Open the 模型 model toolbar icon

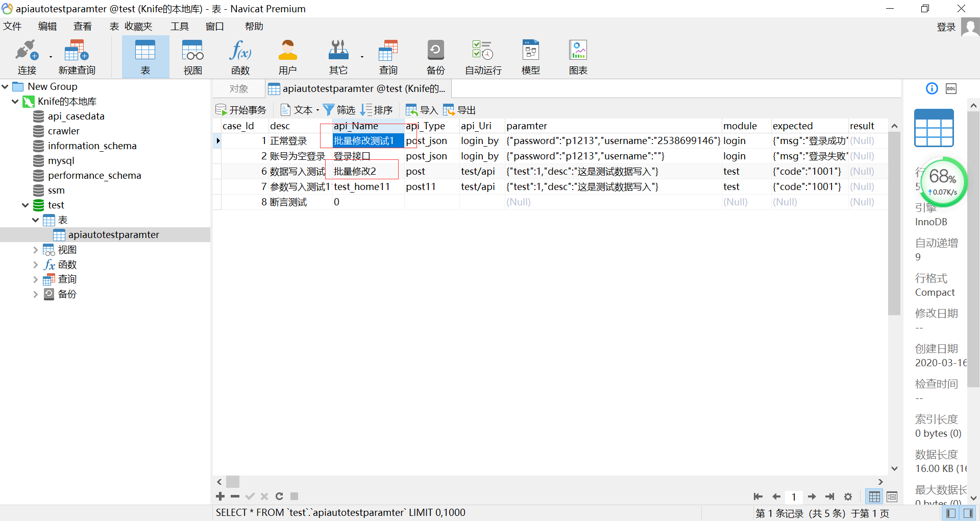pyautogui.click(x=531, y=57)
